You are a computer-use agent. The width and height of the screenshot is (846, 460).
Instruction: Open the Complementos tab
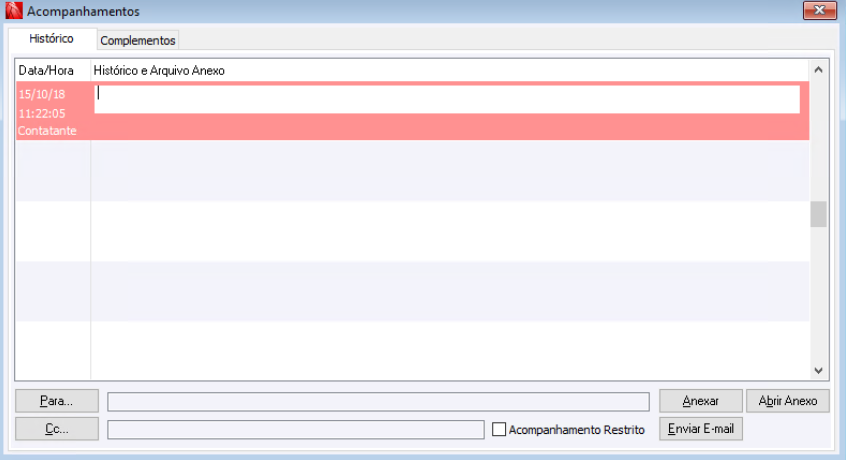[x=138, y=40]
